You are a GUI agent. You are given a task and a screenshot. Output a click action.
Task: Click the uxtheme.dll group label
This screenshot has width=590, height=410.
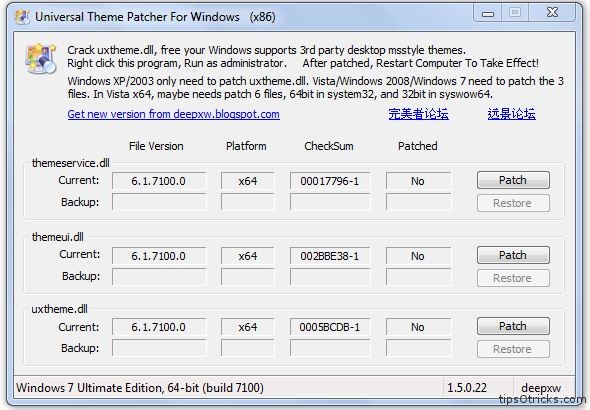click(59, 309)
